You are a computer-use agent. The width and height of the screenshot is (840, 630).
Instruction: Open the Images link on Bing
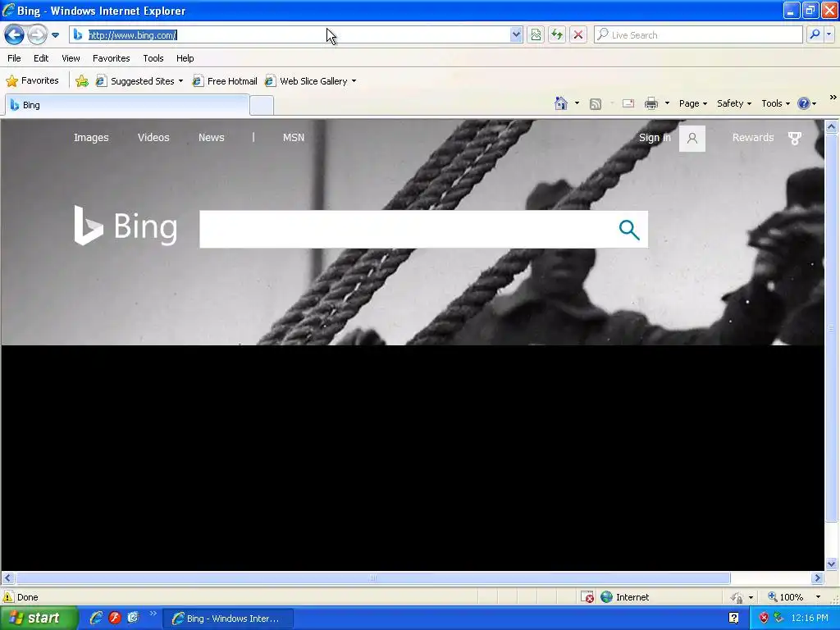(x=91, y=138)
